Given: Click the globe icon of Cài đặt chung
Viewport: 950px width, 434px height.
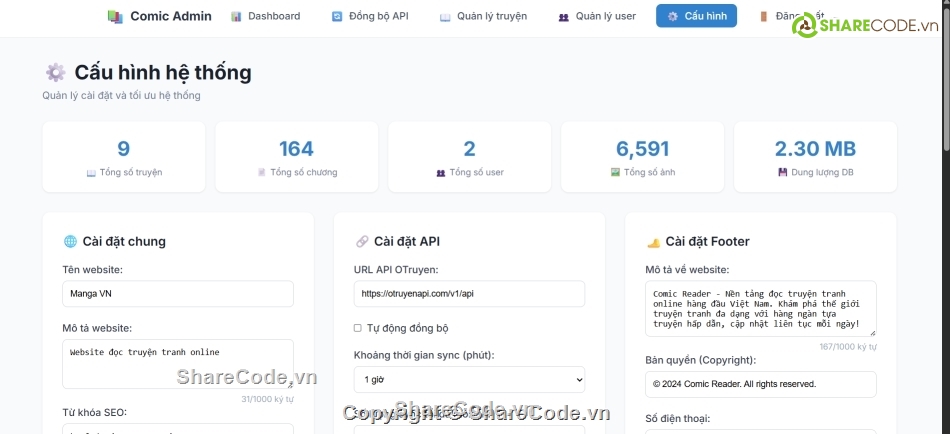Looking at the screenshot, I should coord(70,242).
